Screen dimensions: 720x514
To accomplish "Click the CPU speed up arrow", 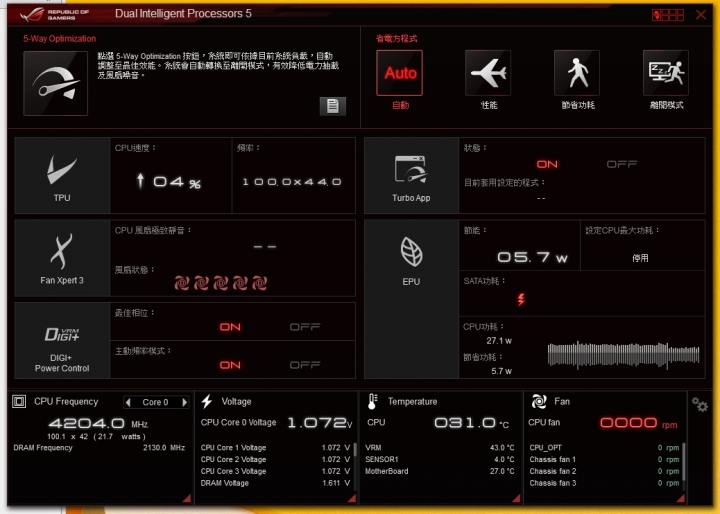I will (x=141, y=181).
